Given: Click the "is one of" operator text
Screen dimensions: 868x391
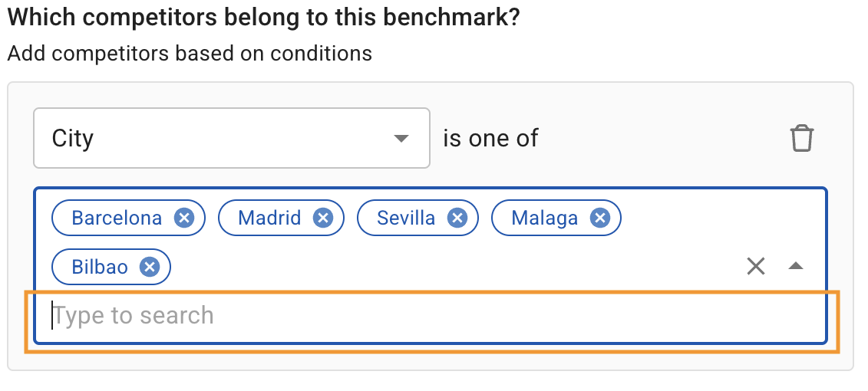Looking at the screenshot, I should click(491, 139).
